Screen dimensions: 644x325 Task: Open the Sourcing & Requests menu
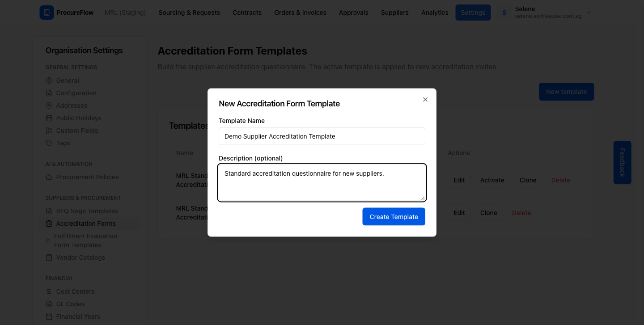(189, 13)
